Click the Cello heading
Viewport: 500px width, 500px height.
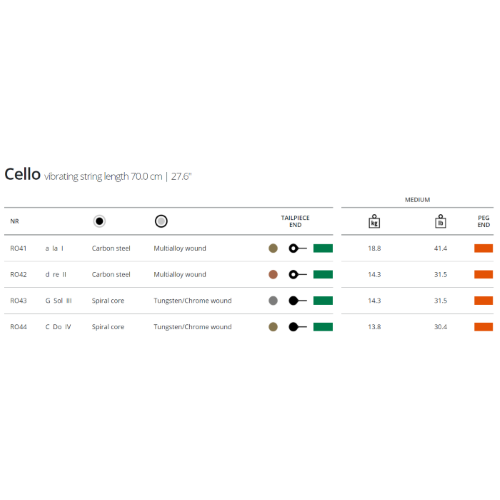[x=22, y=174]
